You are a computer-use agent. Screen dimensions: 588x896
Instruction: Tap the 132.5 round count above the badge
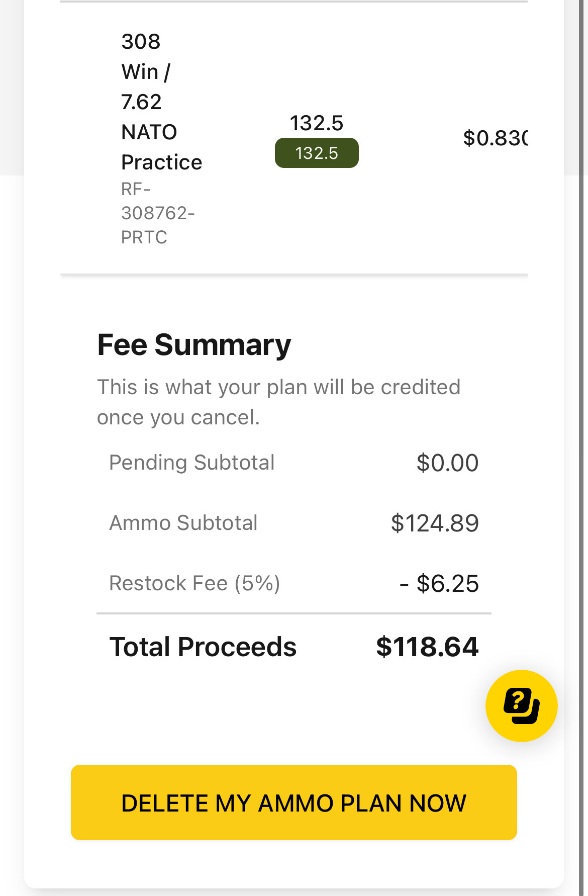coord(317,123)
